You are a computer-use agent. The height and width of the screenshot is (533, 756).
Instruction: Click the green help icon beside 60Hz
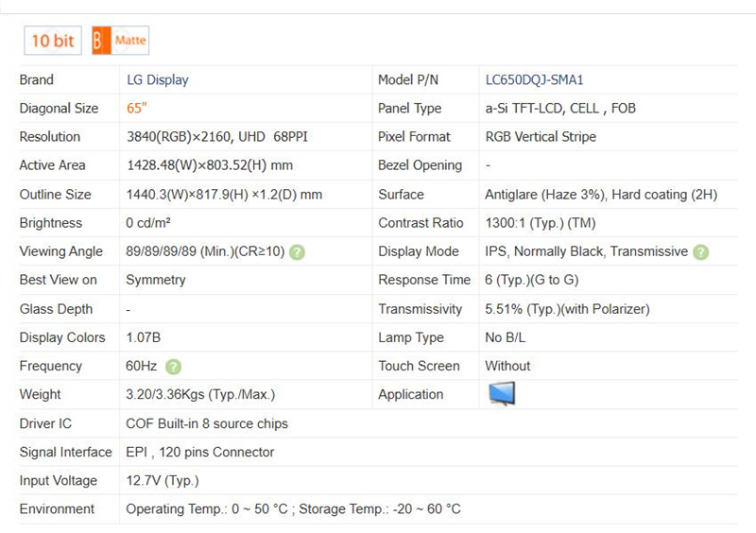(x=174, y=367)
